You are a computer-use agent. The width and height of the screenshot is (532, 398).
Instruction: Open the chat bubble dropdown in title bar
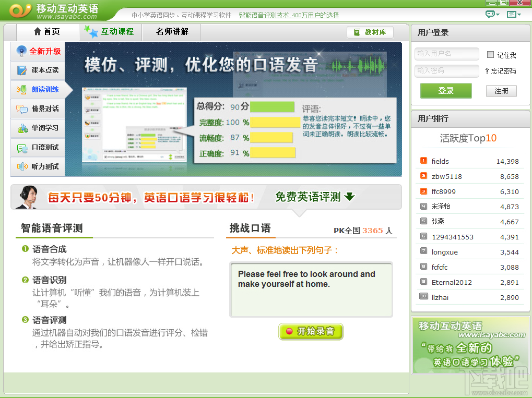pos(492,14)
